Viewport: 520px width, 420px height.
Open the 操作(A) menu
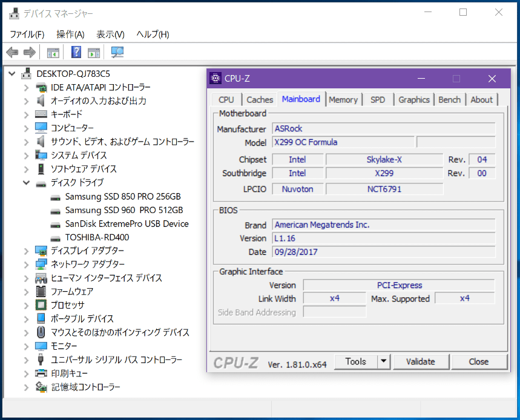pyautogui.click(x=70, y=34)
